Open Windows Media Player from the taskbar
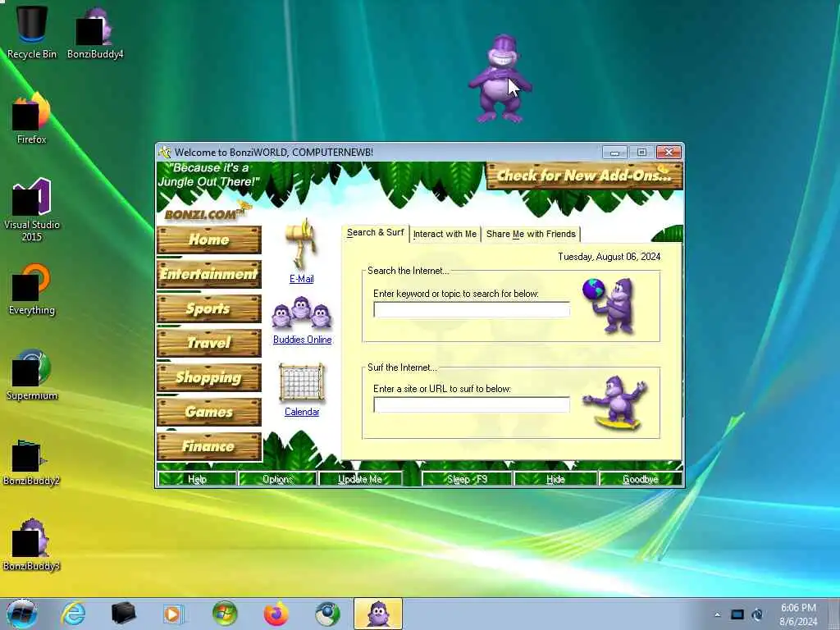This screenshot has width=840, height=630. coord(172,614)
